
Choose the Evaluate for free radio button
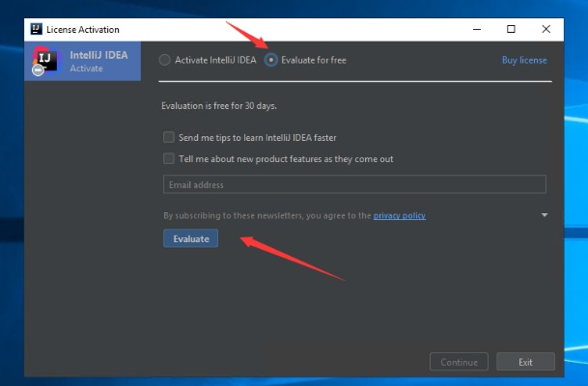click(271, 60)
